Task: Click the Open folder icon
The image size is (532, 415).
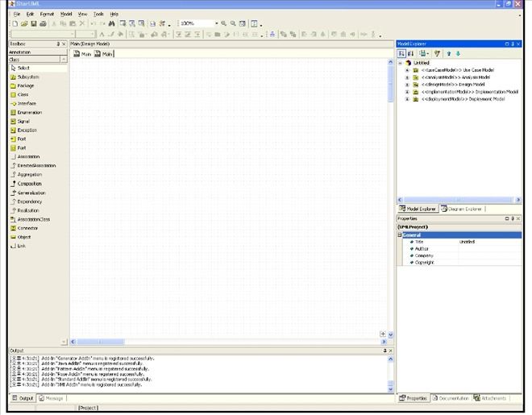Action: tap(24, 23)
